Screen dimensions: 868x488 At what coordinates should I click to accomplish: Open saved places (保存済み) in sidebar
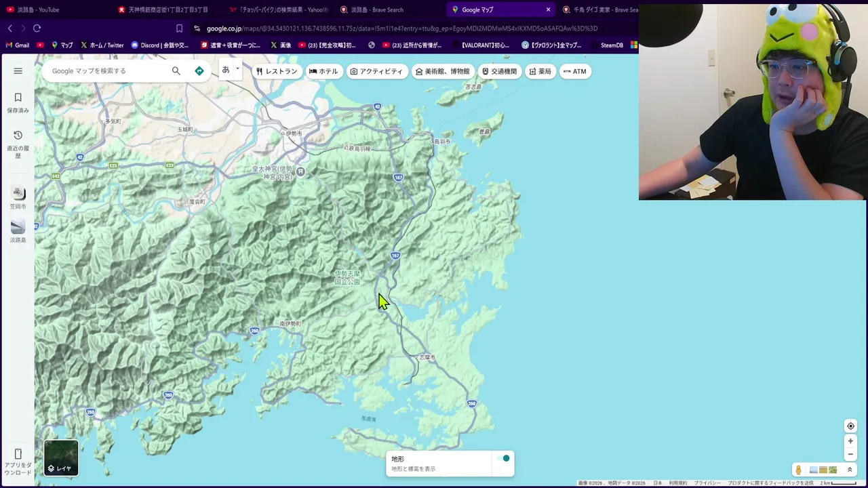[18, 102]
